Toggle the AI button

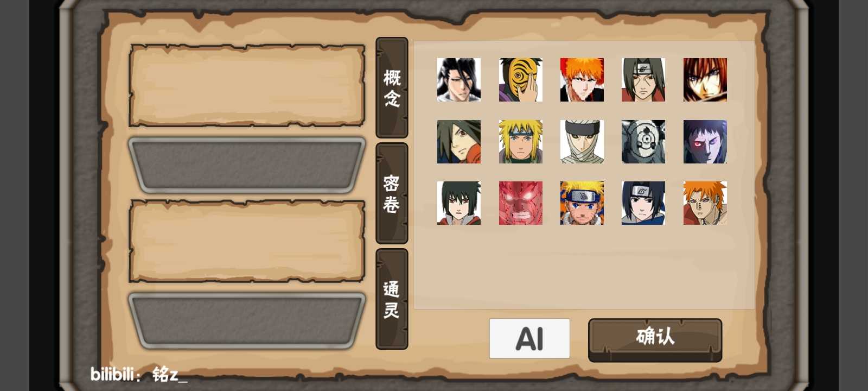point(529,338)
